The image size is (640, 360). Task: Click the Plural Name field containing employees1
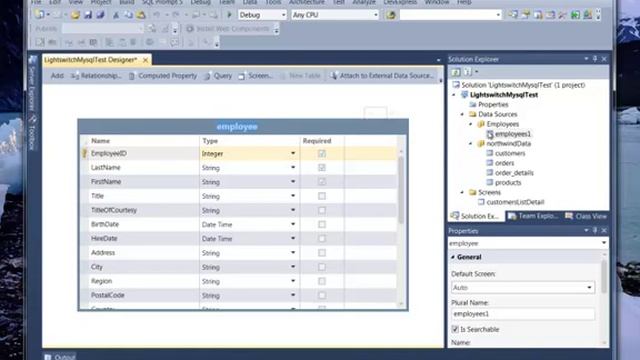(x=522, y=314)
